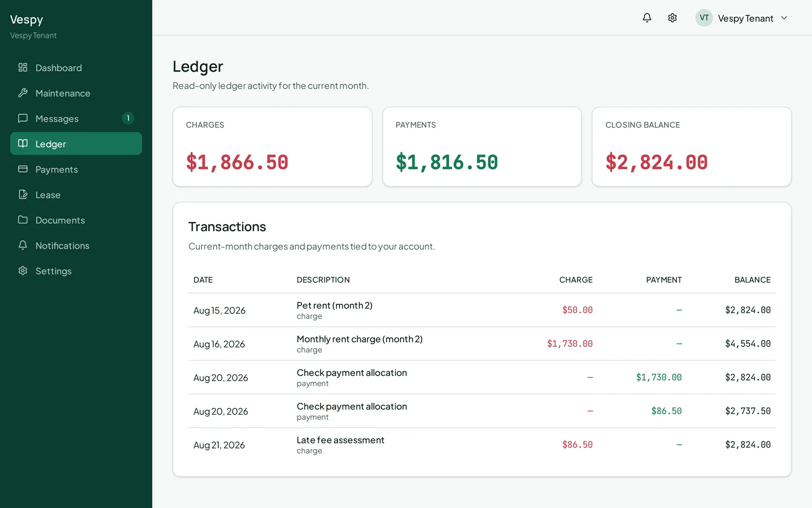Click the Messages unread badge showing 1
The height and width of the screenshot is (508, 812).
(x=128, y=118)
